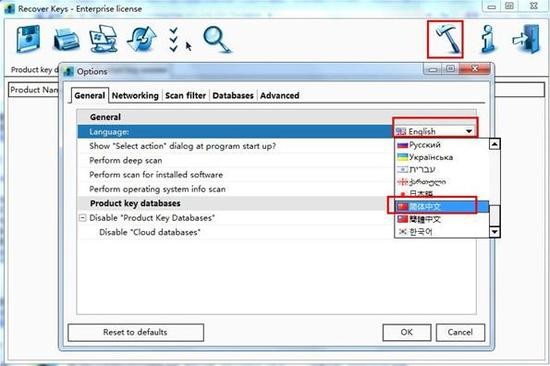Click the language list scrollbar thumb

click(x=494, y=215)
